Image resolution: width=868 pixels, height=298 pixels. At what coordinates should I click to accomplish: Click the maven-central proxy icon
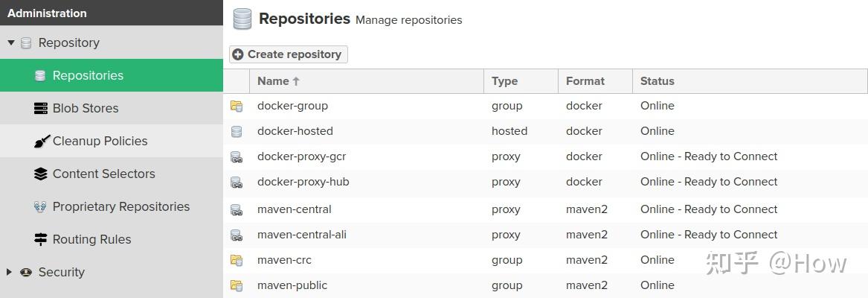point(237,209)
